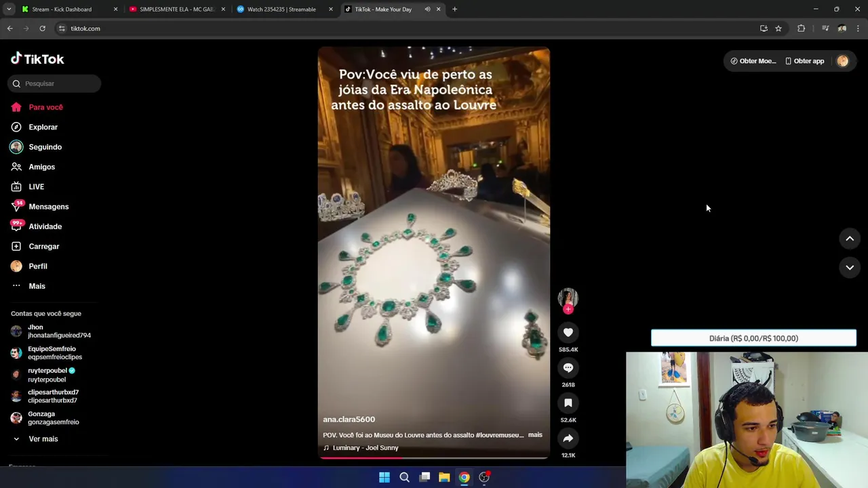Seek on the video progress bar
The height and width of the screenshot is (488, 868).
pos(434,457)
